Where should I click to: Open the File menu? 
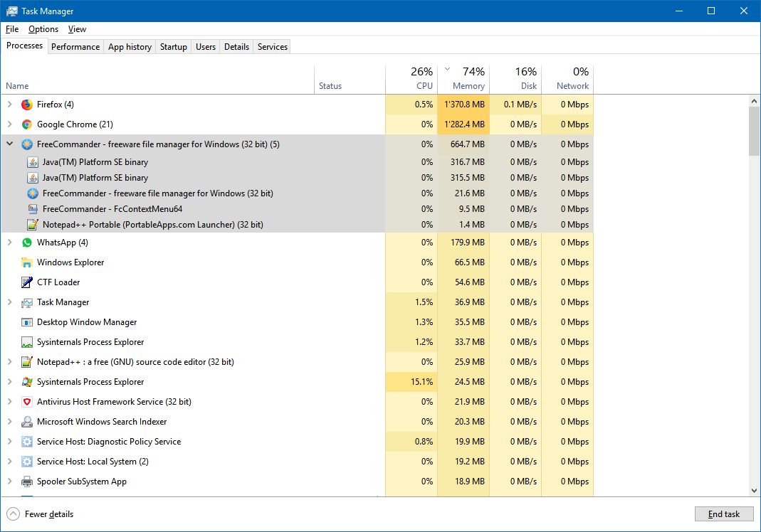pyautogui.click(x=12, y=29)
